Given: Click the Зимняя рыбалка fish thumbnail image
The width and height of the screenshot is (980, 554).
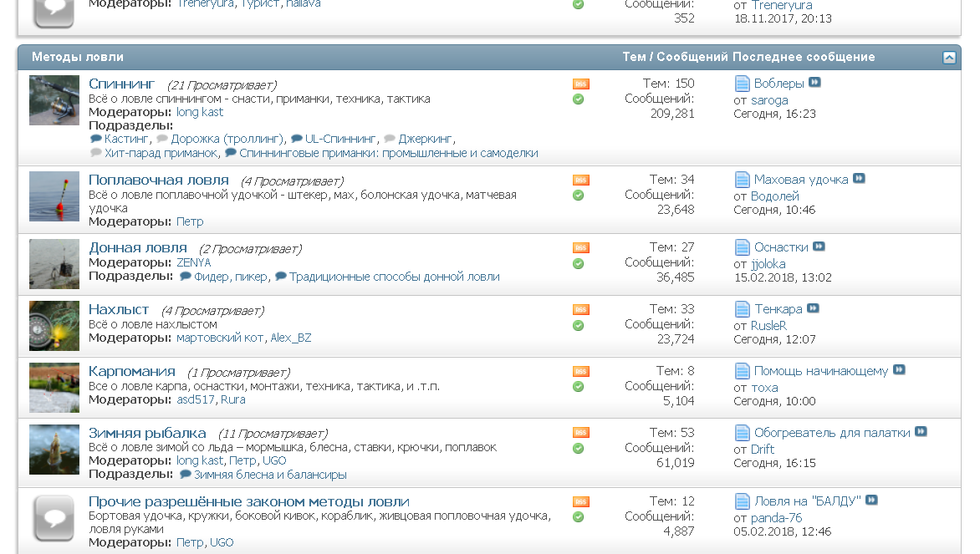Looking at the screenshot, I should point(54,450).
